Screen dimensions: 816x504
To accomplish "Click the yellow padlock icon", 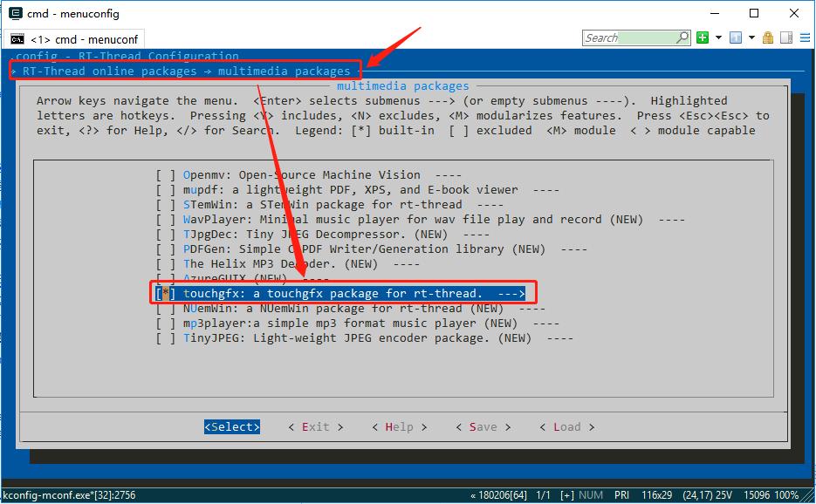I will coord(768,37).
